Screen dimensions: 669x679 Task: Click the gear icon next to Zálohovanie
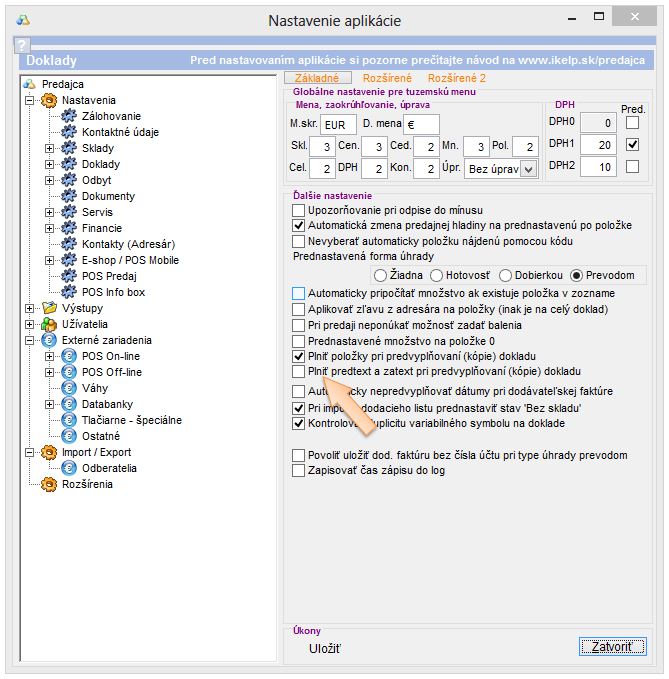click(x=68, y=116)
